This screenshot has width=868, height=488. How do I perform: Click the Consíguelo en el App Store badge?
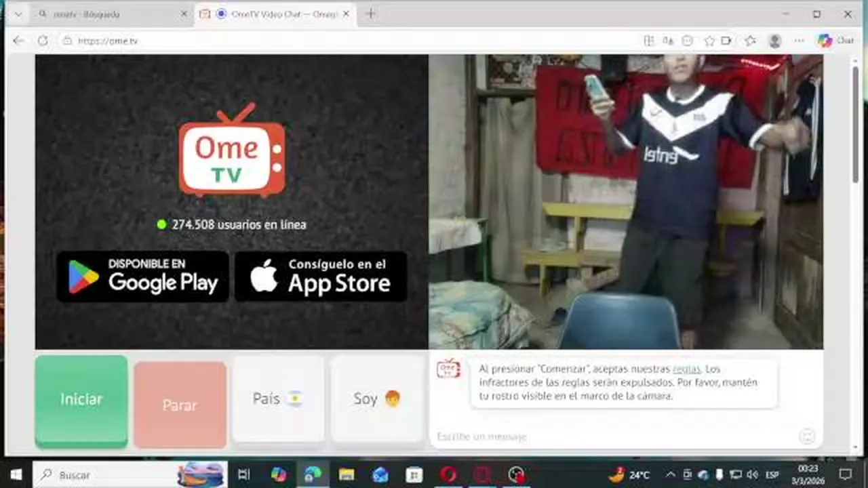pyautogui.click(x=321, y=277)
